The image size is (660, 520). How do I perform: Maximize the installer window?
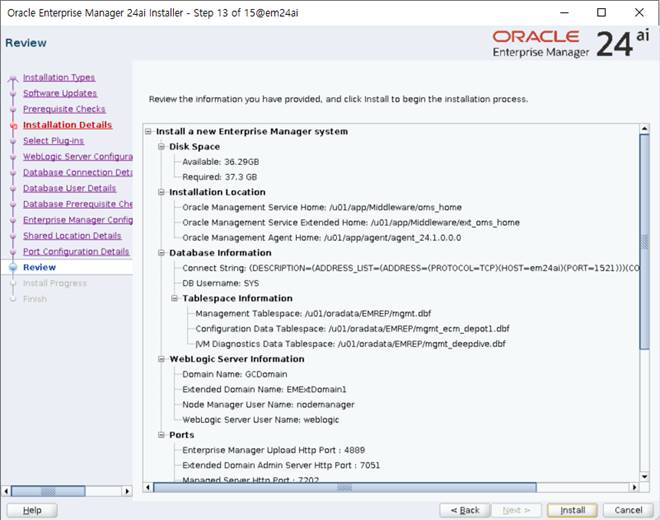click(601, 13)
